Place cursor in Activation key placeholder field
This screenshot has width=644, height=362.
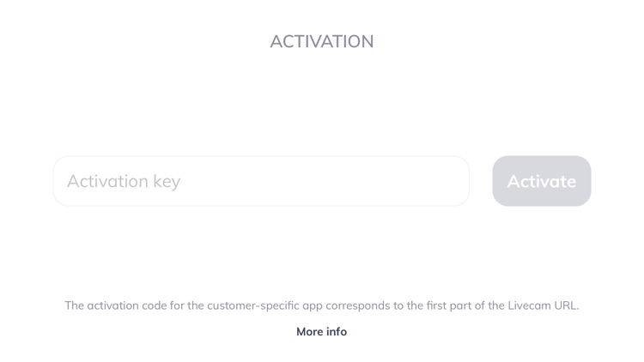(x=261, y=181)
